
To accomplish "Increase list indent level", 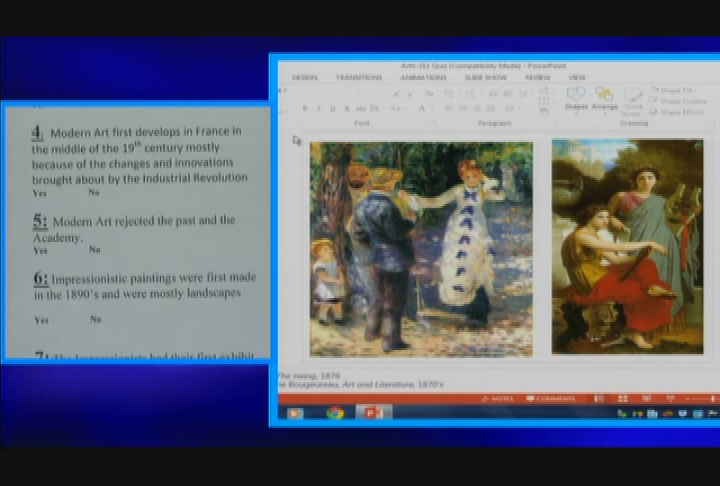I will [508, 94].
